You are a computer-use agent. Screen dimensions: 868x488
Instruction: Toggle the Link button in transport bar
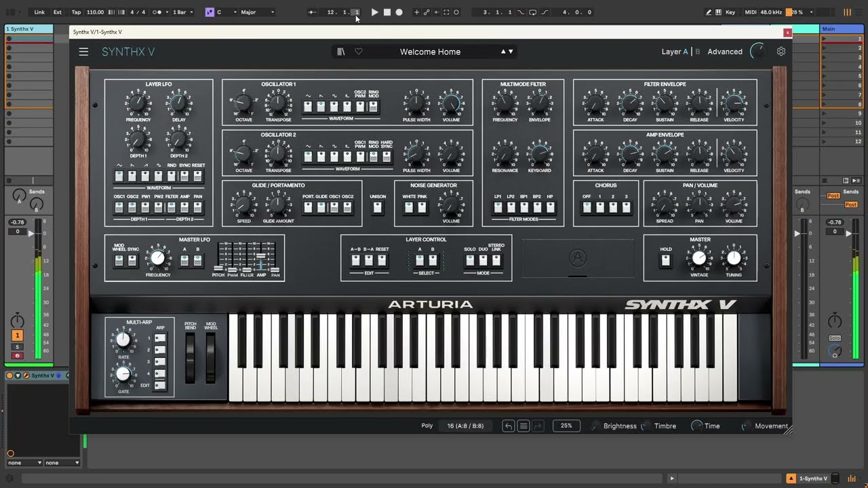point(39,12)
